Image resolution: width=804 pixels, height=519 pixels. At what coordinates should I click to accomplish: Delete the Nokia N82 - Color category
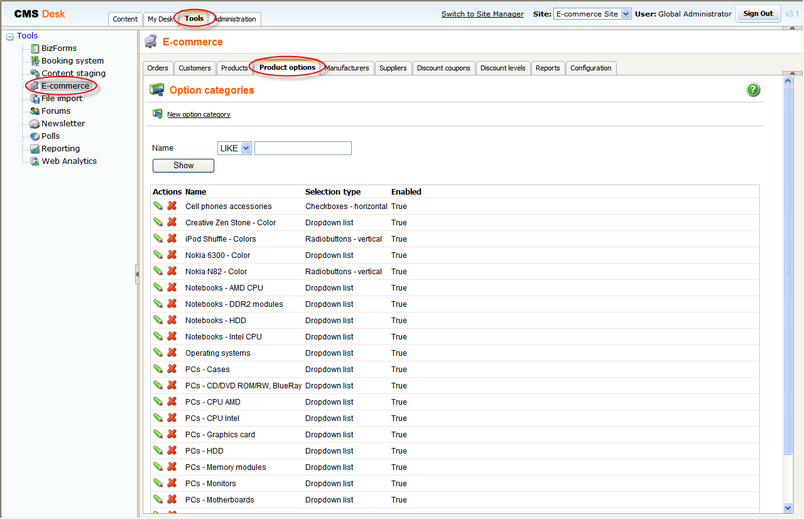tap(172, 271)
